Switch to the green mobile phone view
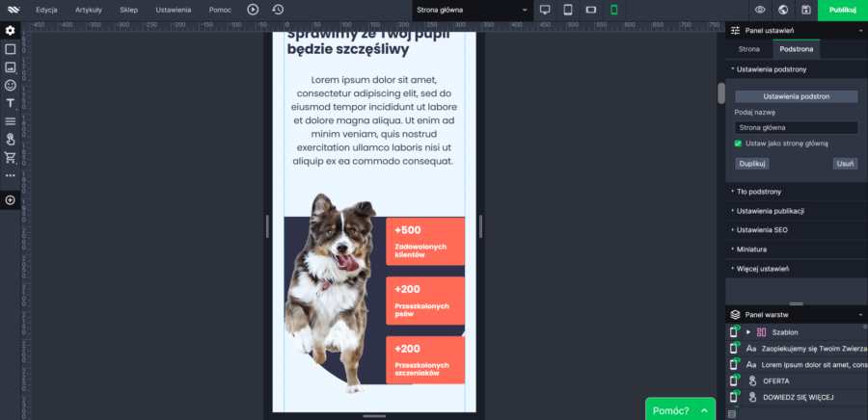This screenshot has height=420, width=868. pyautogui.click(x=613, y=10)
